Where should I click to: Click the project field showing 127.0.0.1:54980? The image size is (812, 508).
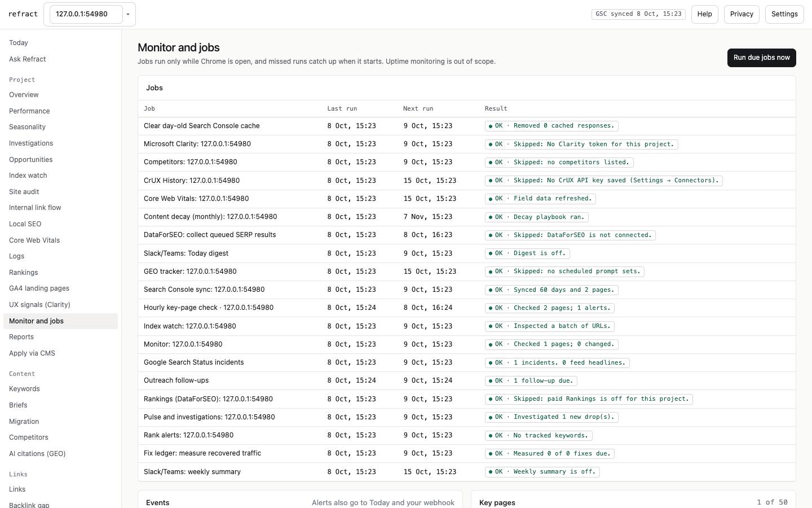(x=86, y=14)
